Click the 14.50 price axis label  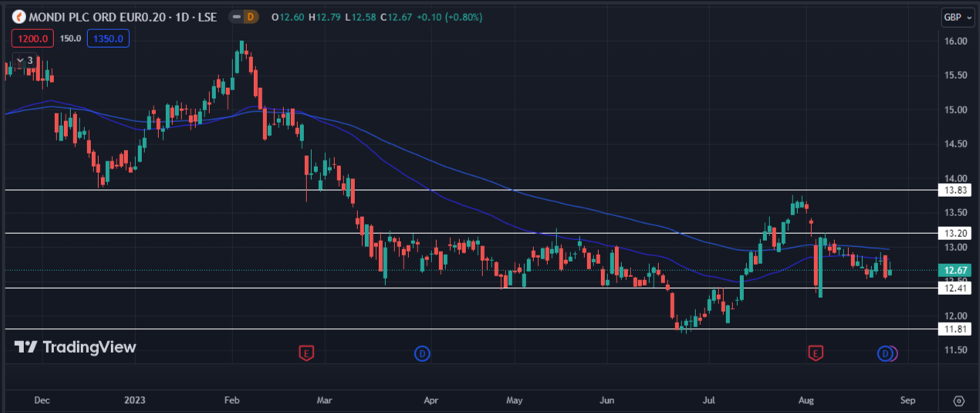point(956,144)
